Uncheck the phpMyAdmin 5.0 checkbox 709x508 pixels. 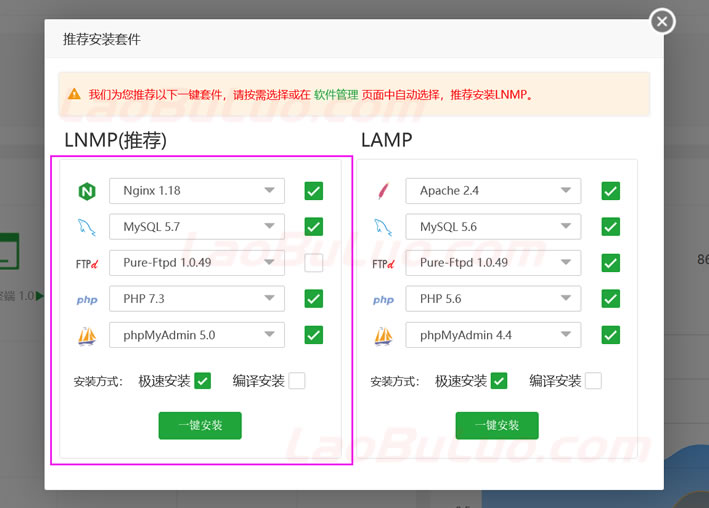tap(314, 335)
